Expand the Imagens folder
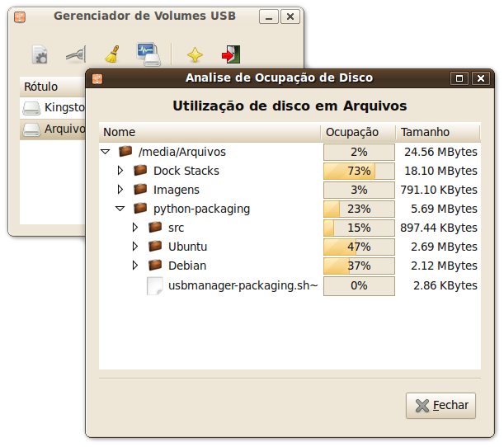 tap(120, 190)
